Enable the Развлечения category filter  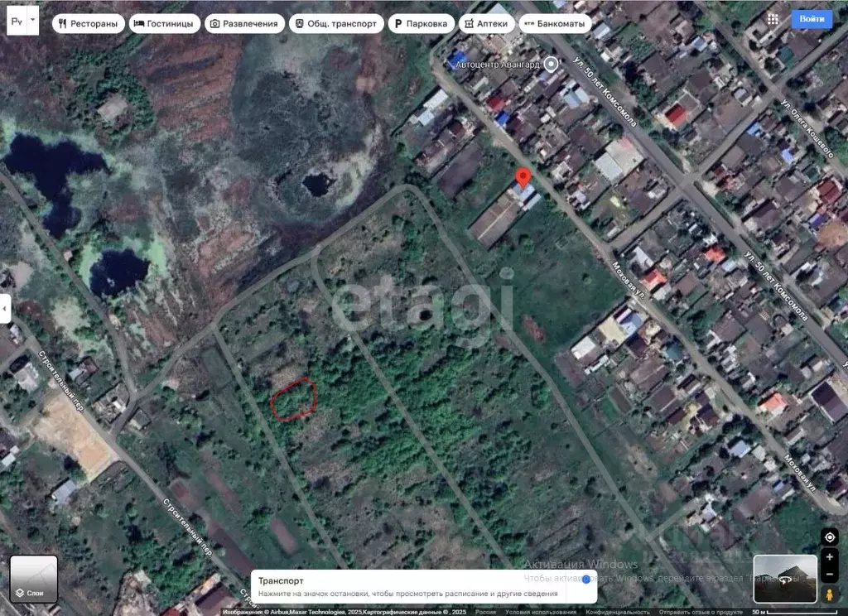(245, 23)
